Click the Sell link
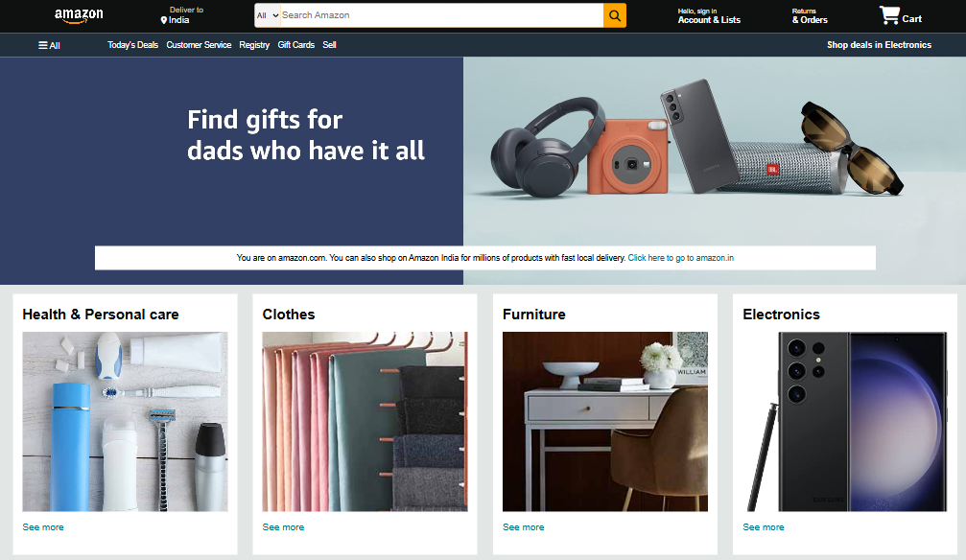 [329, 45]
